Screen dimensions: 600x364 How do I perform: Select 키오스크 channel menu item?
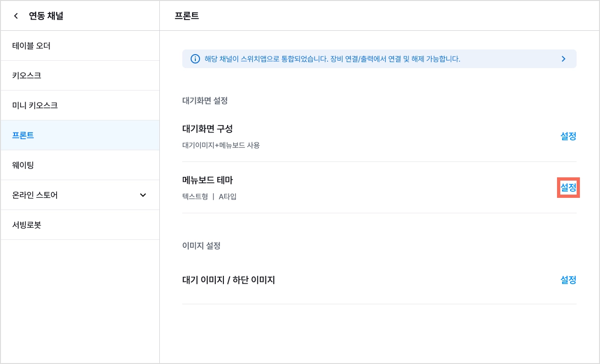pyautogui.click(x=80, y=76)
